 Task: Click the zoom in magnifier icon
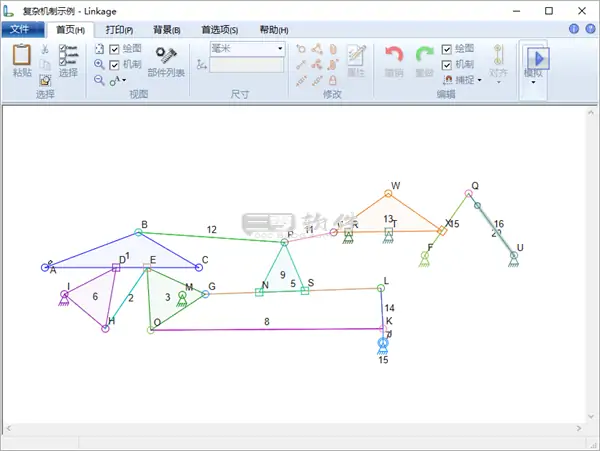coord(99,64)
